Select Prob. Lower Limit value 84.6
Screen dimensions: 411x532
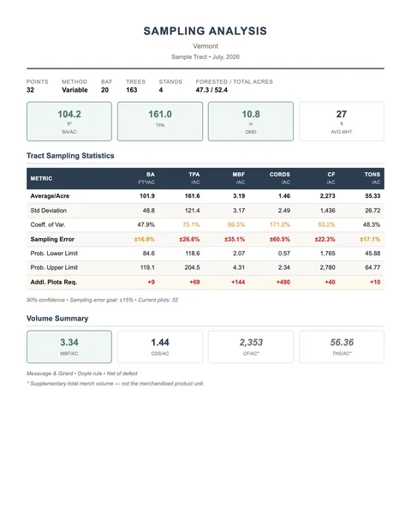[149, 253]
